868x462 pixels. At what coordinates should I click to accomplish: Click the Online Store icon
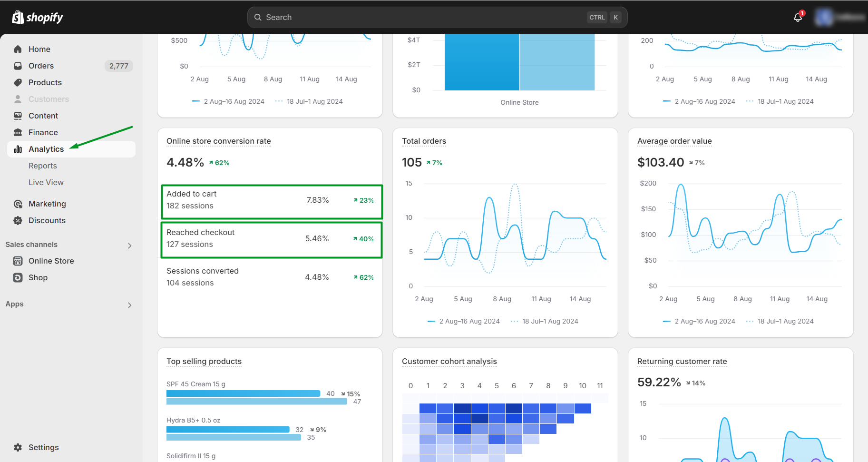pyautogui.click(x=18, y=261)
